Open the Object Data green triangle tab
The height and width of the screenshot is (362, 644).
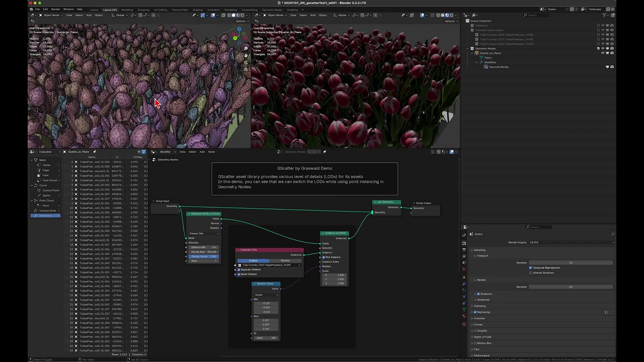pos(464,309)
